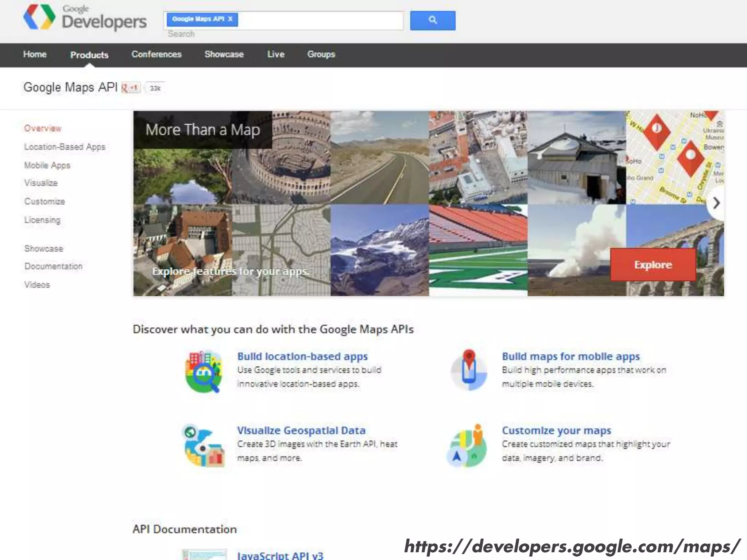Click the desert road banner image
This screenshot has width=747, height=560.
380,157
